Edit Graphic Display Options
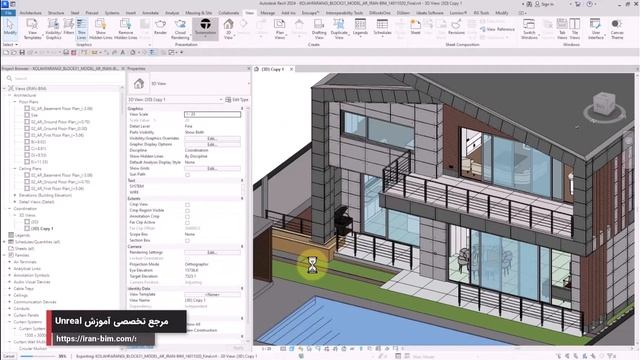640x360 pixels. [212, 144]
